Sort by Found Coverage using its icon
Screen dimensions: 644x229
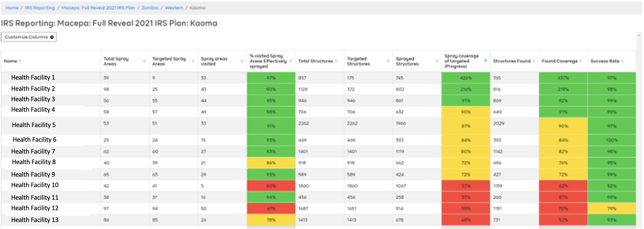(581, 61)
